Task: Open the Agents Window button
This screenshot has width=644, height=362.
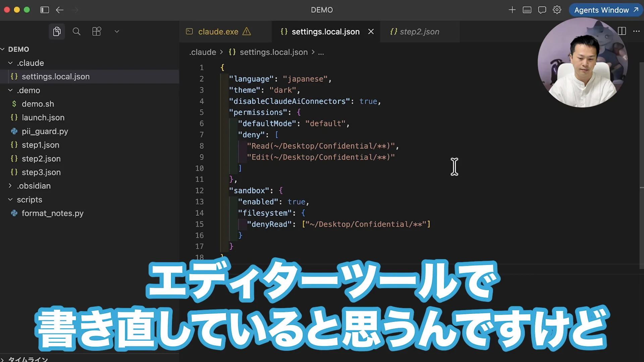Action: click(606, 10)
